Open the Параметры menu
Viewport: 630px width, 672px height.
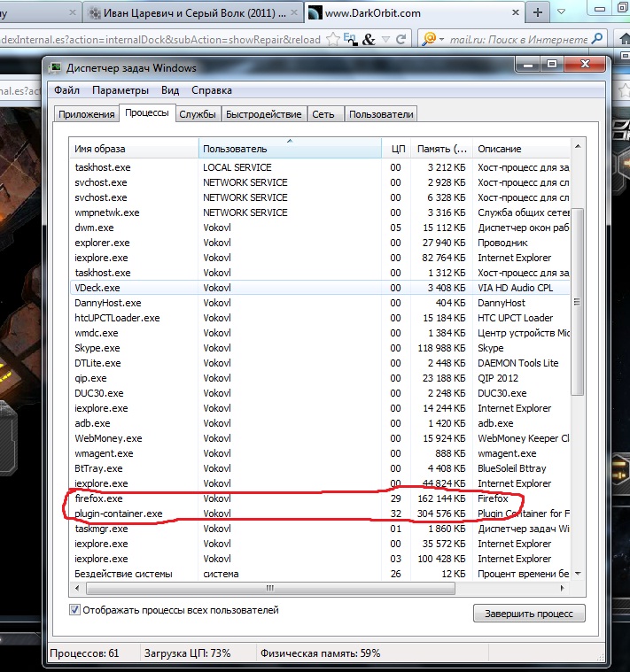point(121,90)
